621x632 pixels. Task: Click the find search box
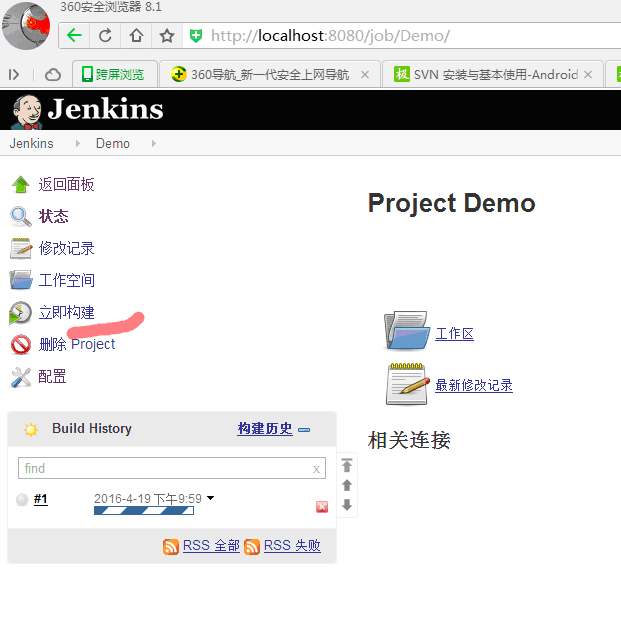click(172, 468)
